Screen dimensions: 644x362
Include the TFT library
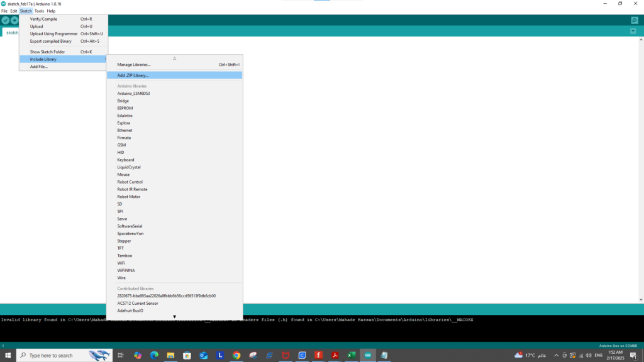(175, 248)
